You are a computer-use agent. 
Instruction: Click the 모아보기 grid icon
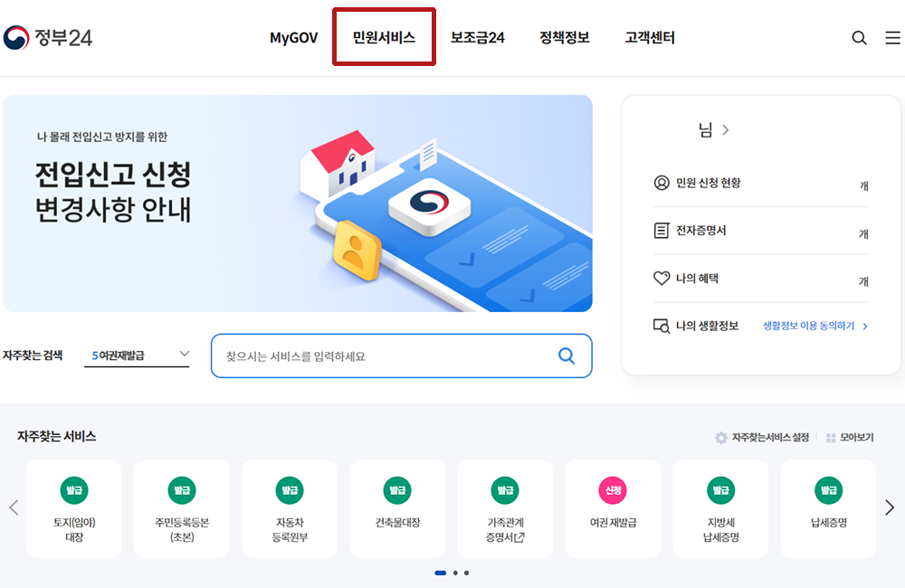pos(831,438)
